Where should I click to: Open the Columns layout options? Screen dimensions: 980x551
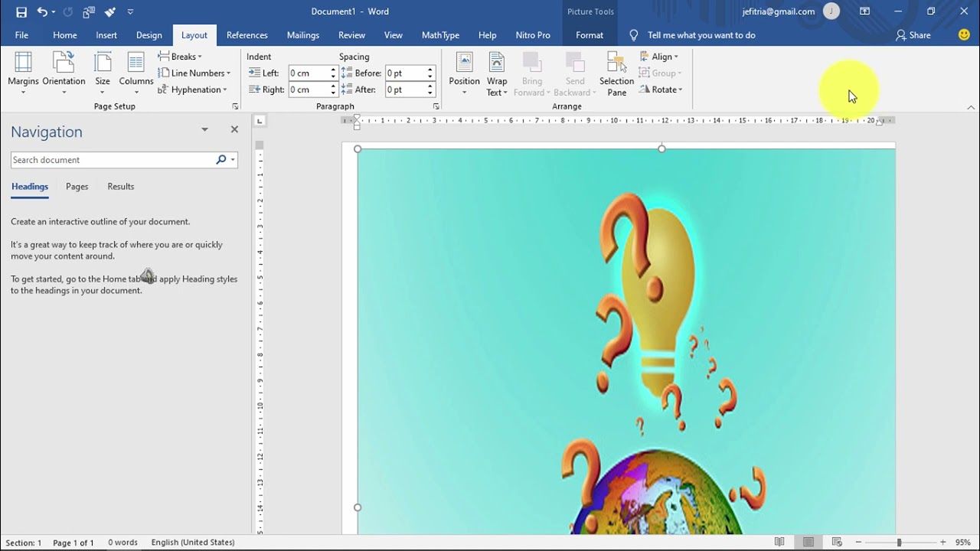coord(136,73)
